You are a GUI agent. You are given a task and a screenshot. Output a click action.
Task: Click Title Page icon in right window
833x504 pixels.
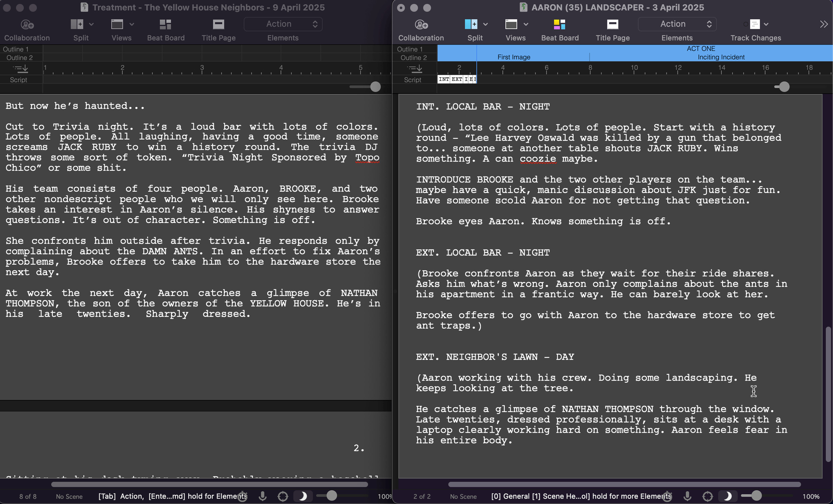point(612,25)
